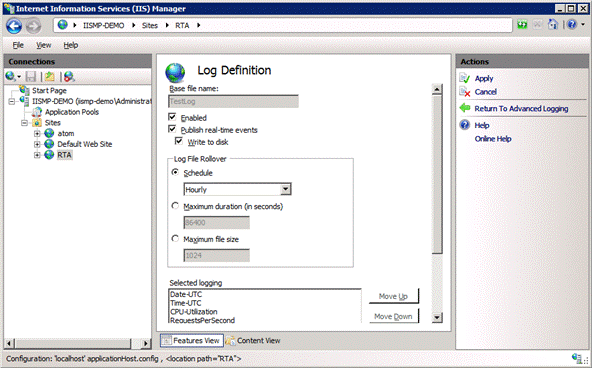Click the IISMP-DEMO server icon
The width and height of the screenshot is (592, 368).
[x=24, y=101]
